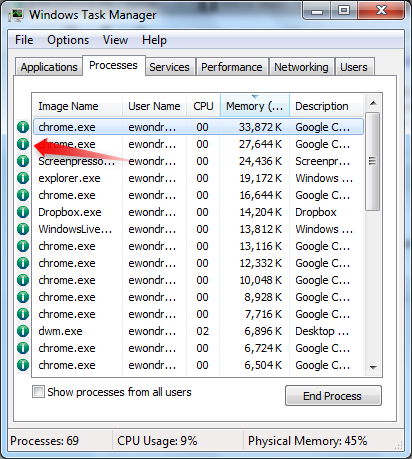
Task: Open the View menu
Action: (x=115, y=40)
